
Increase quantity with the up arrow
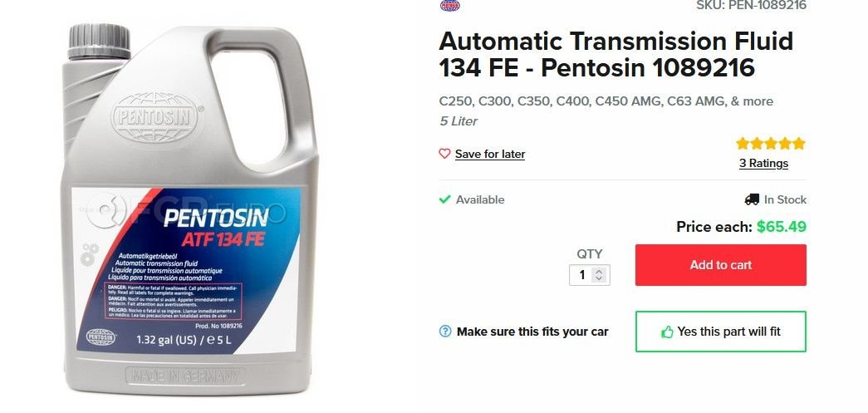point(598,271)
